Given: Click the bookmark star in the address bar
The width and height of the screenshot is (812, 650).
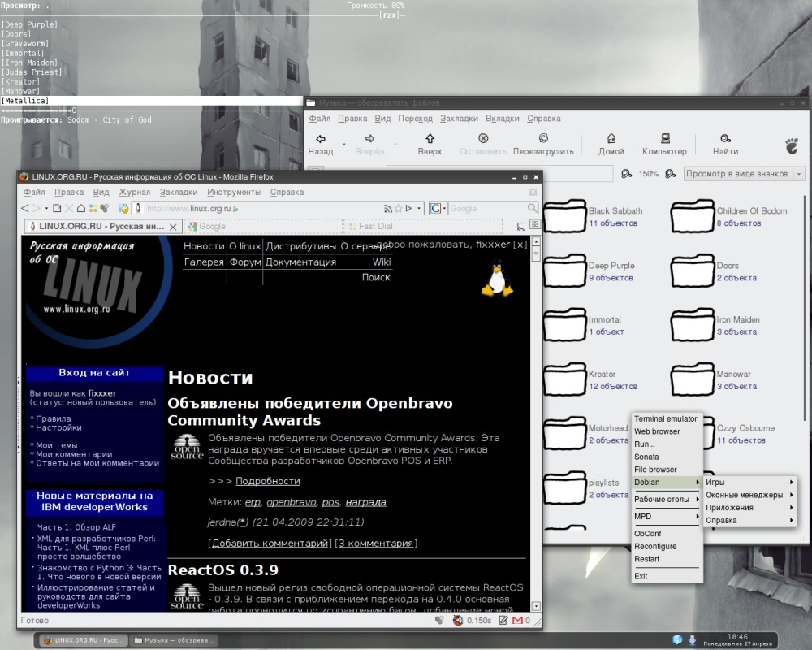Looking at the screenshot, I should coord(398,208).
